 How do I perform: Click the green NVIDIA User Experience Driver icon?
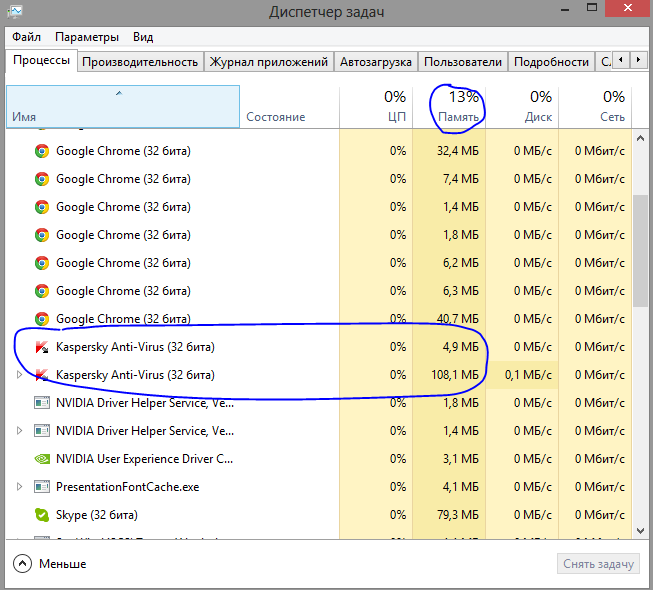coord(42,459)
